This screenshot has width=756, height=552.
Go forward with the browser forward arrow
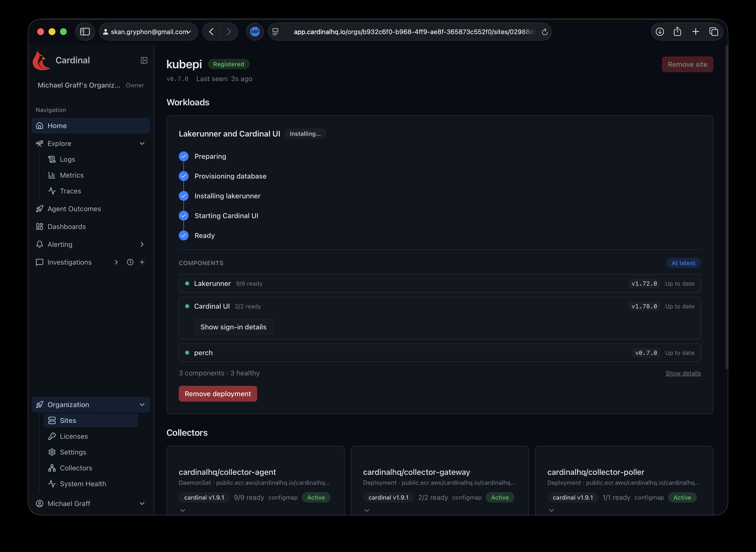click(x=229, y=32)
